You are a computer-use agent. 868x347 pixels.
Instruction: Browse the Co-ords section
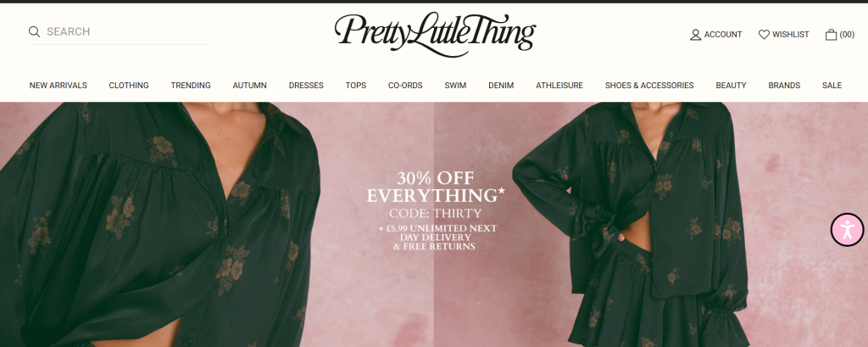405,86
